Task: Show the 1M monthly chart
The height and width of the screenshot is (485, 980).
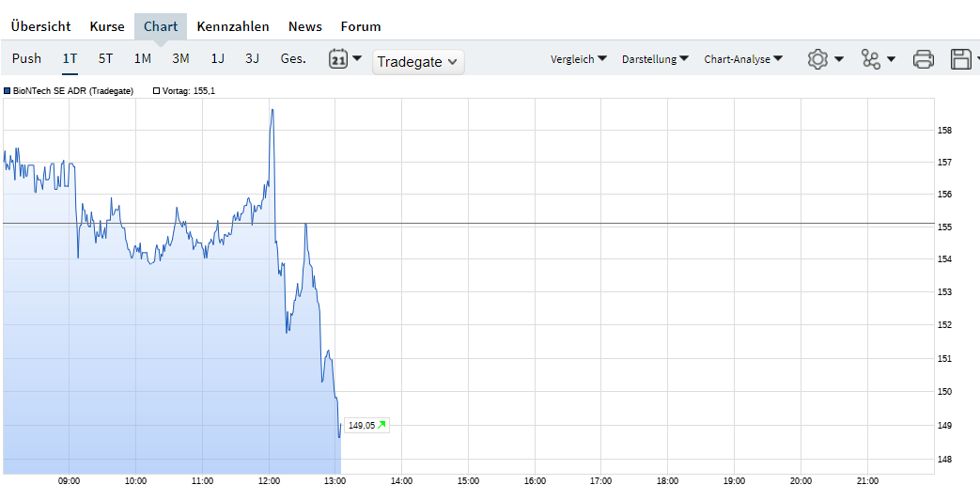Action: point(143,59)
